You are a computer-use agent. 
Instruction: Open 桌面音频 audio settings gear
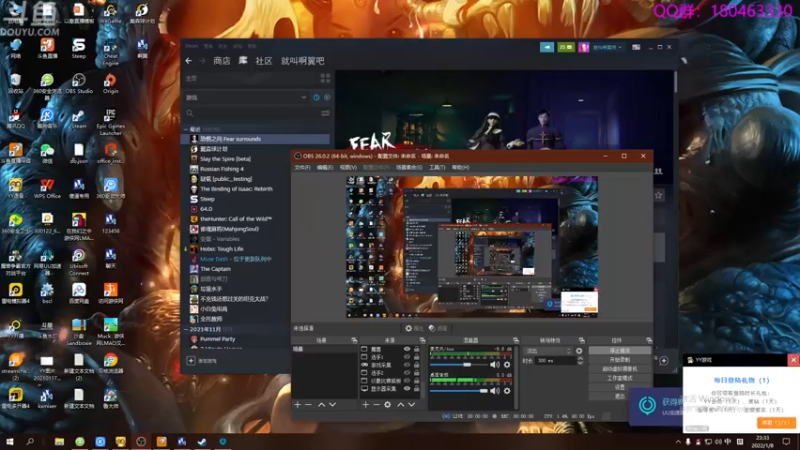tap(507, 391)
